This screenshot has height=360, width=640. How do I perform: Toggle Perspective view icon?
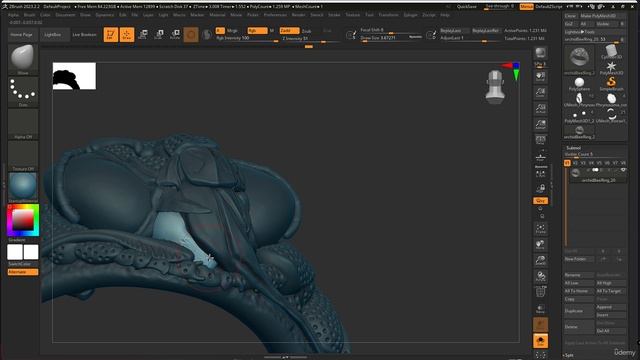(540, 140)
